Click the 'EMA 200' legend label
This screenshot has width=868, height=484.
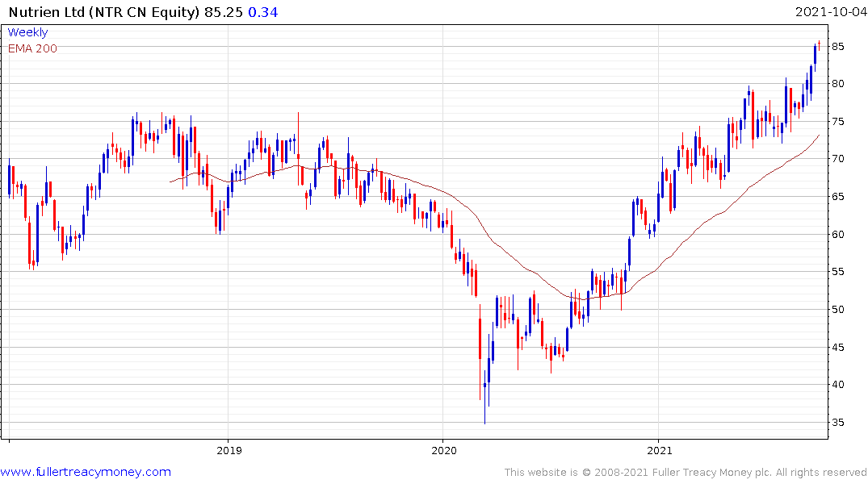[x=32, y=48]
